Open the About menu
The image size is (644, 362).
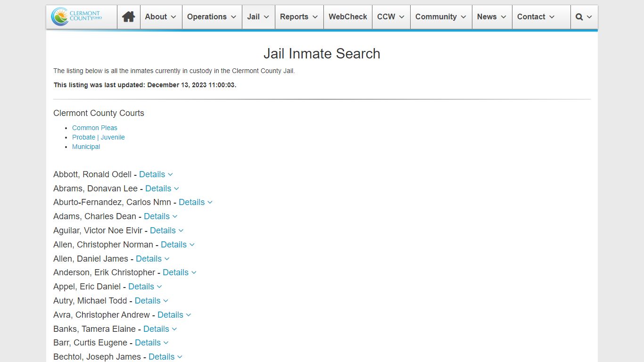coord(161,17)
